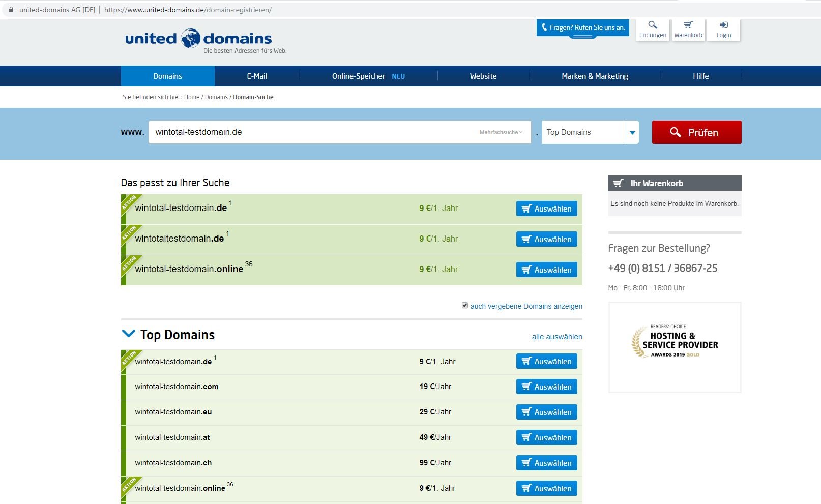Open the Website navigation tab
This screenshot has height=504, width=821.
point(483,76)
